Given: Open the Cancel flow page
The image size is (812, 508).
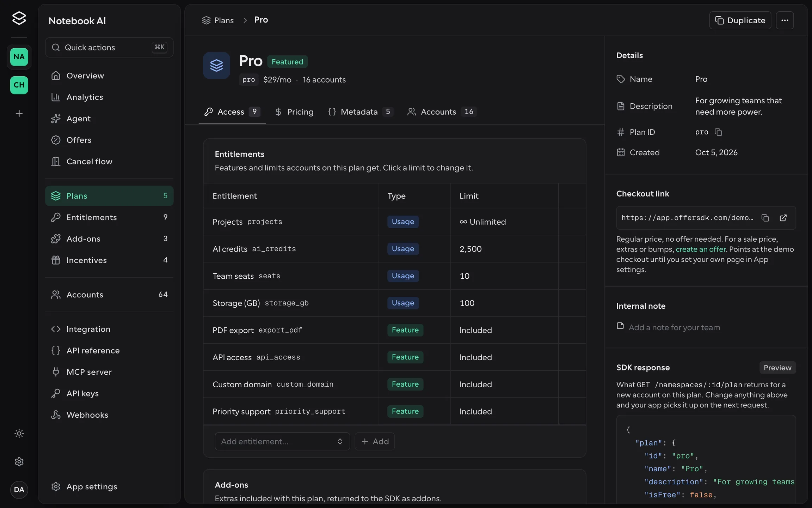Looking at the screenshot, I should pos(109,162).
